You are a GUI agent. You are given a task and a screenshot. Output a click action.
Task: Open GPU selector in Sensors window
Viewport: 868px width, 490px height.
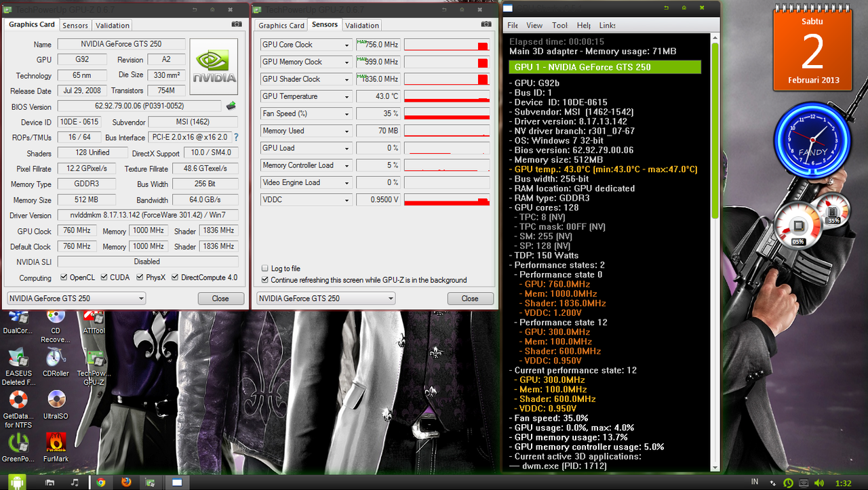pyautogui.click(x=325, y=298)
